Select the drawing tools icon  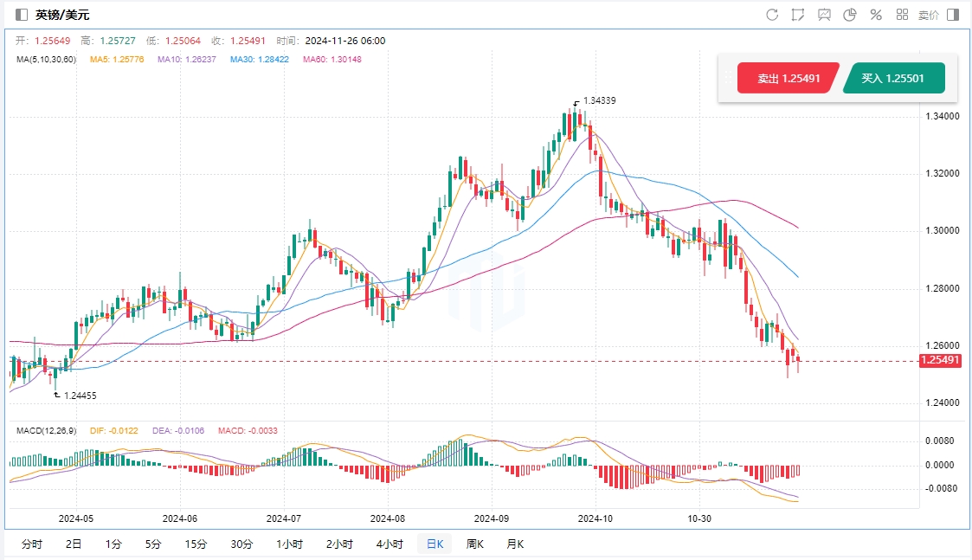point(798,15)
